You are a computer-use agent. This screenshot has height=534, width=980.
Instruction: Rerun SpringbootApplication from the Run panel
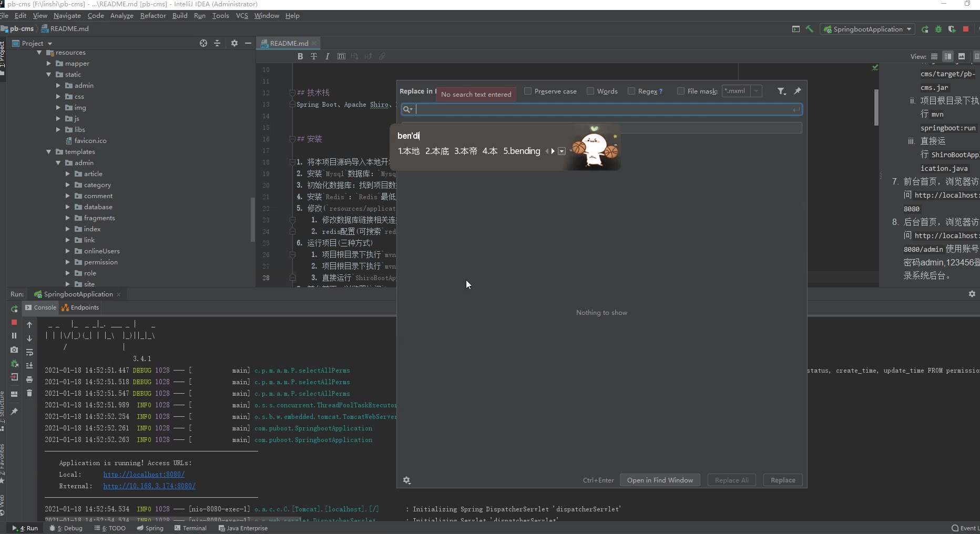pos(14,309)
